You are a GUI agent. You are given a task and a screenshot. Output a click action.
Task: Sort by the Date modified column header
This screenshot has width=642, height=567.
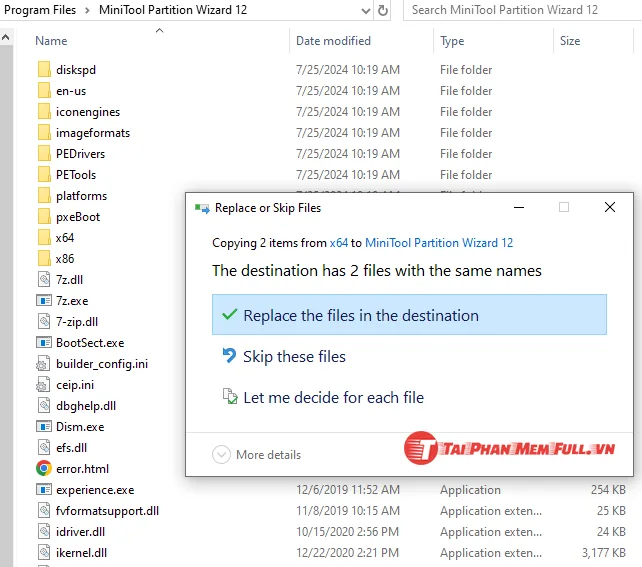coord(333,41)
